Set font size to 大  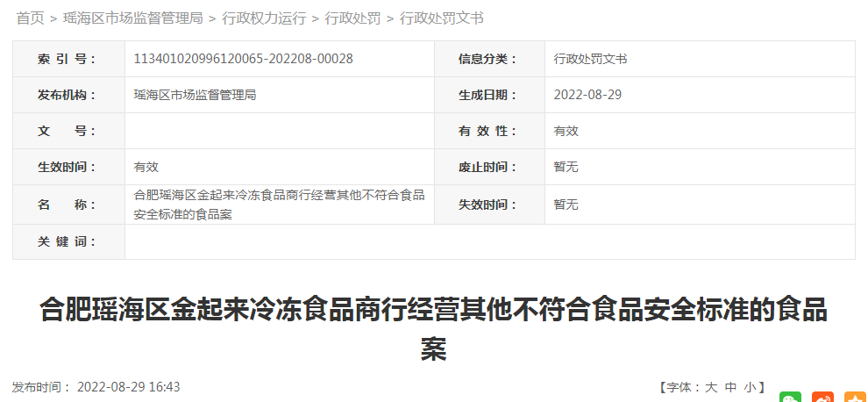pos(711,387)
